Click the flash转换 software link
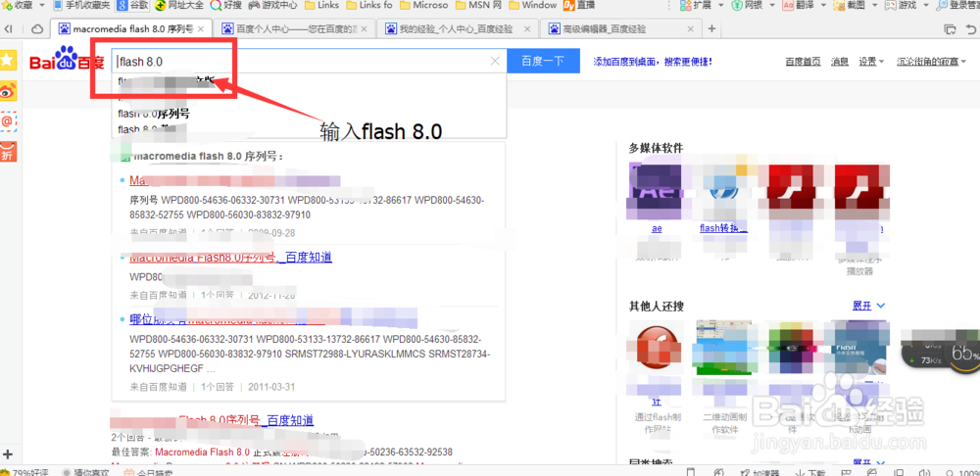This screenshot has height=476, width=980. click(724, 228)
